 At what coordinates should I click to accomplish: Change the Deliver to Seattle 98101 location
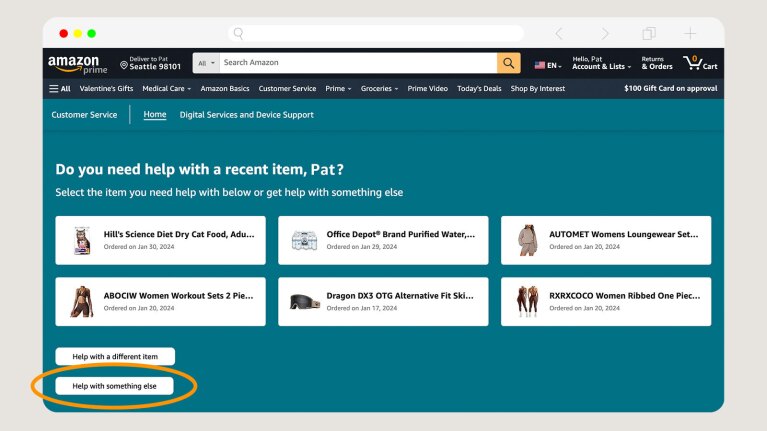point(151,63)
